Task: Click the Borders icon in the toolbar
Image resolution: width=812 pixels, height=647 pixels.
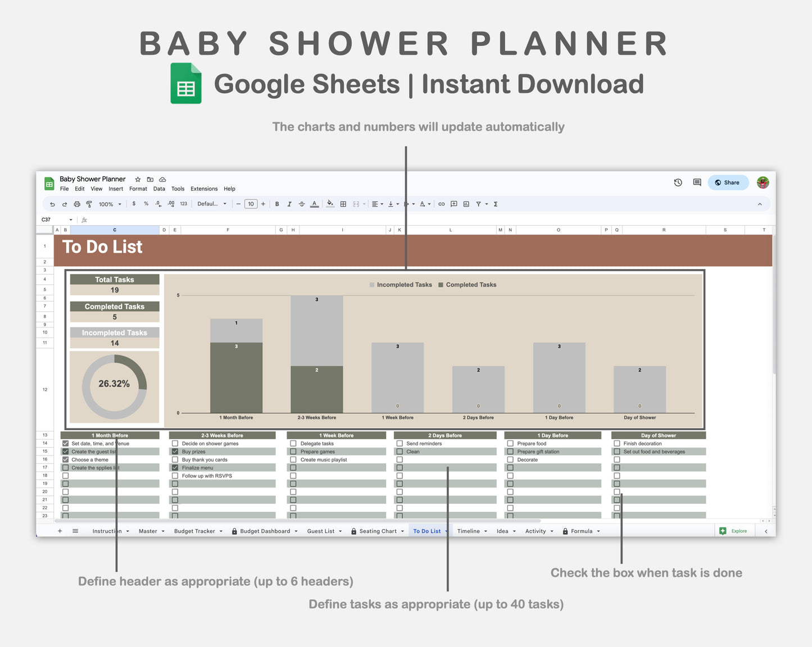Action: coord(343,204)
